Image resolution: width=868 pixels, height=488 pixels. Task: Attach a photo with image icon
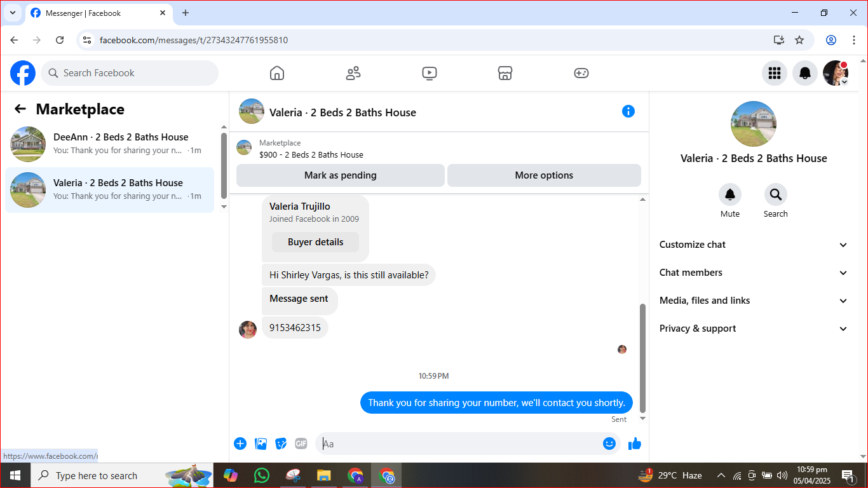point(261,444)
